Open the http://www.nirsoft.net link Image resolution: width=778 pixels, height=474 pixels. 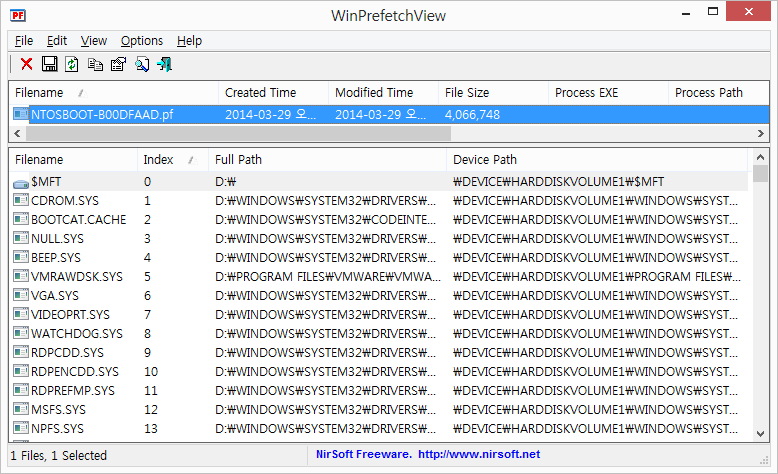click(479, 454)
